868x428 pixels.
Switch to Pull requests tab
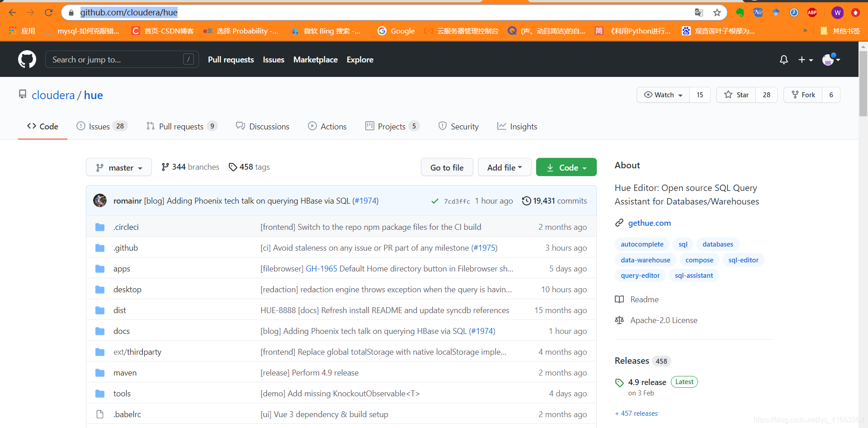[x=182, y=126]
